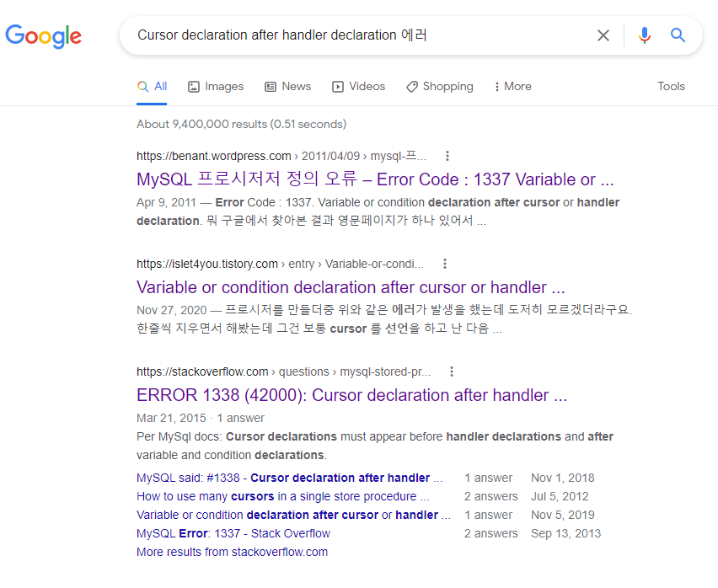Click the benant.wordpress.com URL breadcrumb
Viewport: 718px width, 588px height.
point(281,156)
